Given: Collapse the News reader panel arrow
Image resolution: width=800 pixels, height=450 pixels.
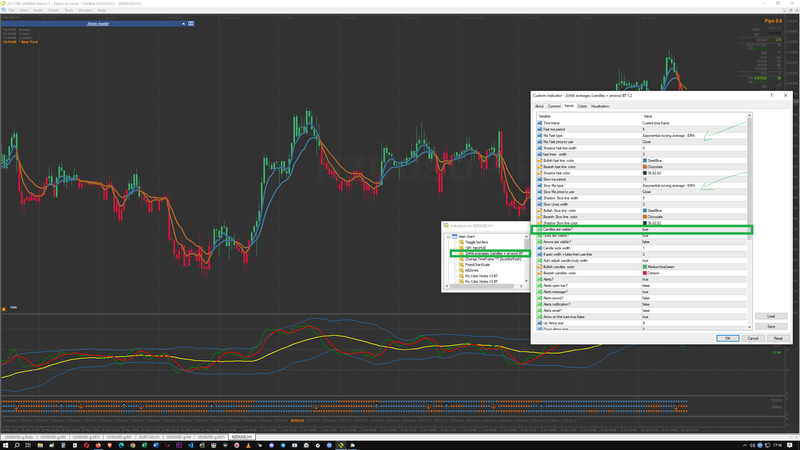Looking at the screenshot, I should (x=183, y=23).
